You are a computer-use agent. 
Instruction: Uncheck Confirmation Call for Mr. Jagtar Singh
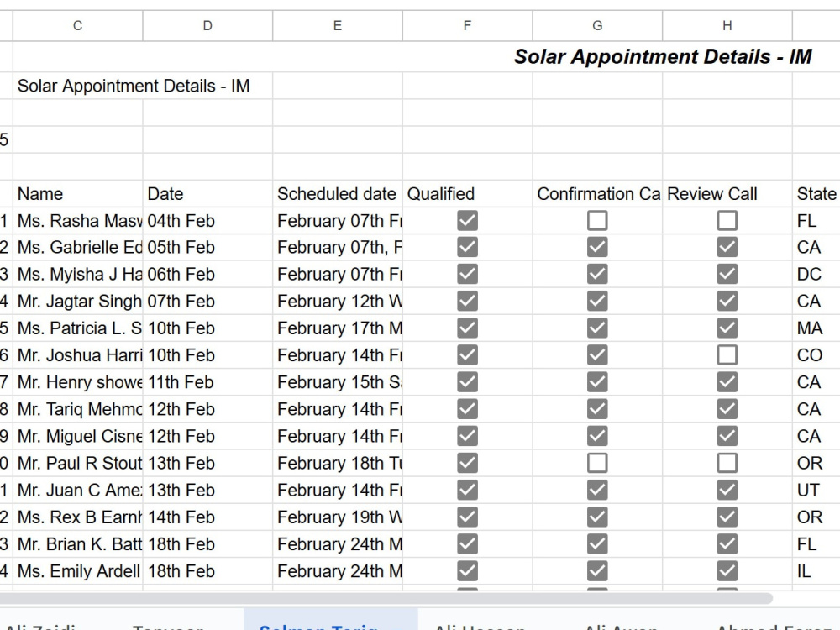tap(597, 301)
